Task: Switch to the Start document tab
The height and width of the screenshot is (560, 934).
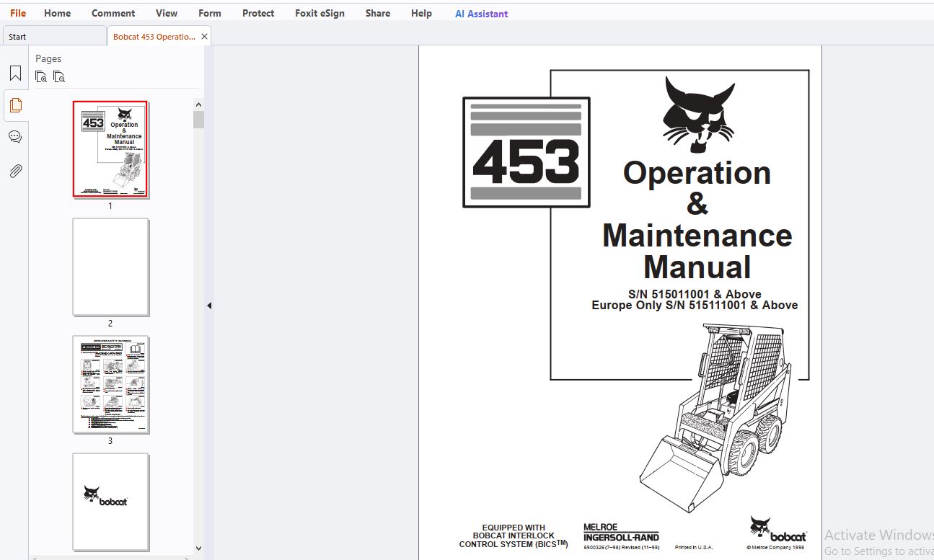Action: click(x=54, y=36)
